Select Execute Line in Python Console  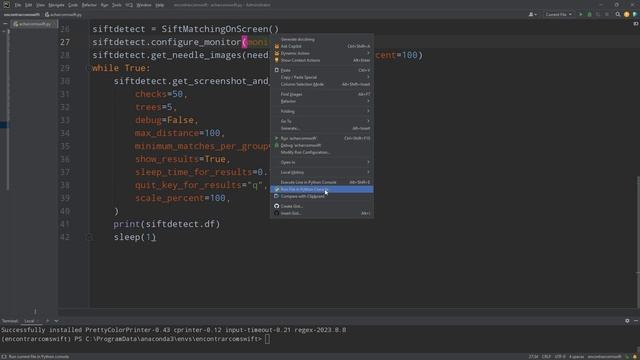(x=322, y=182)
